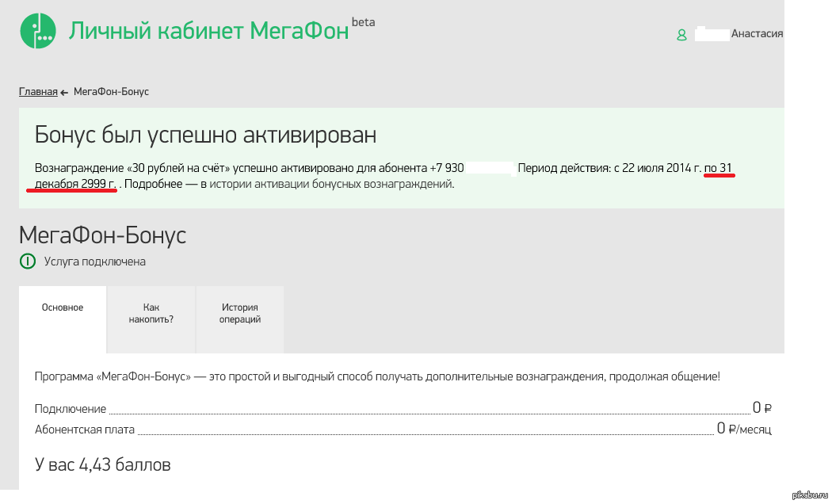Select the Основное tab
The width and height of the screenshot is (832, 504).
(63, 319)
